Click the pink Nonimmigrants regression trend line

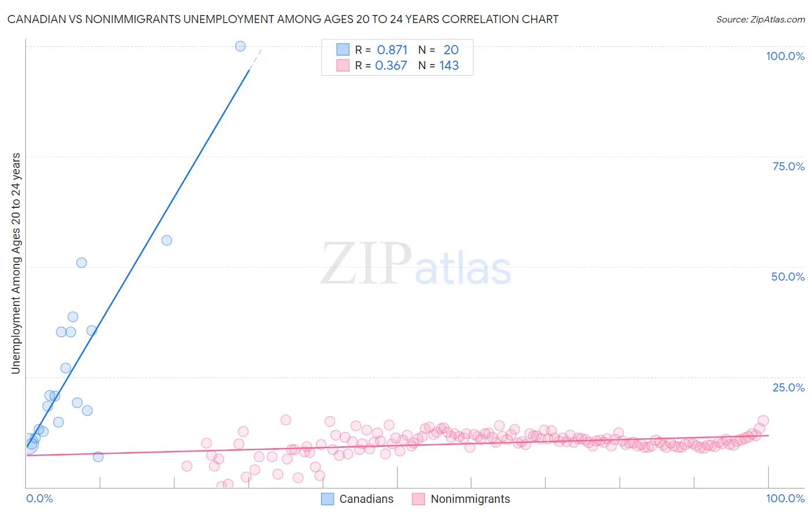(397, 445)
